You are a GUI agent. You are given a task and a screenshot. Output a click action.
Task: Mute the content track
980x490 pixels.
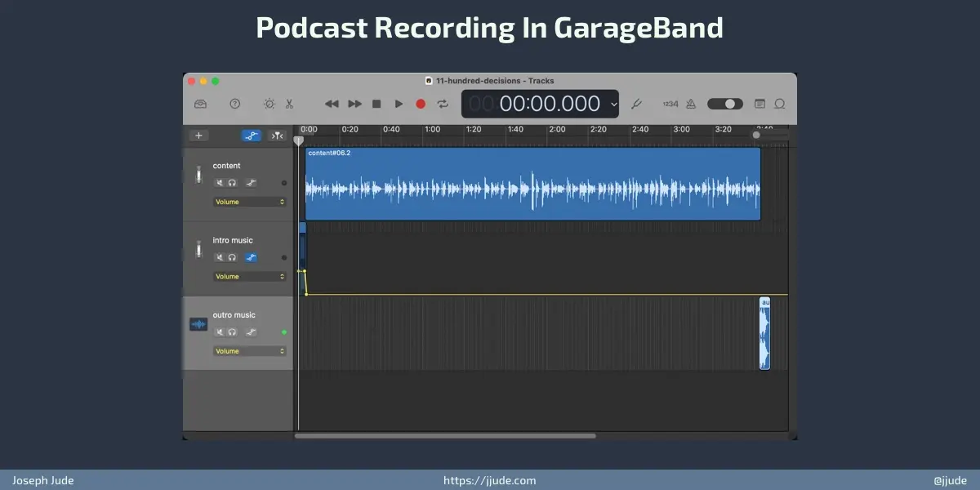[219, 183]
